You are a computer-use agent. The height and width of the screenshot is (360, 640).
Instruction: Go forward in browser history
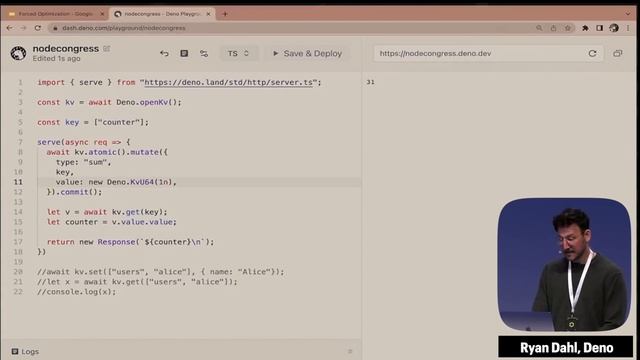coord(23,28)
